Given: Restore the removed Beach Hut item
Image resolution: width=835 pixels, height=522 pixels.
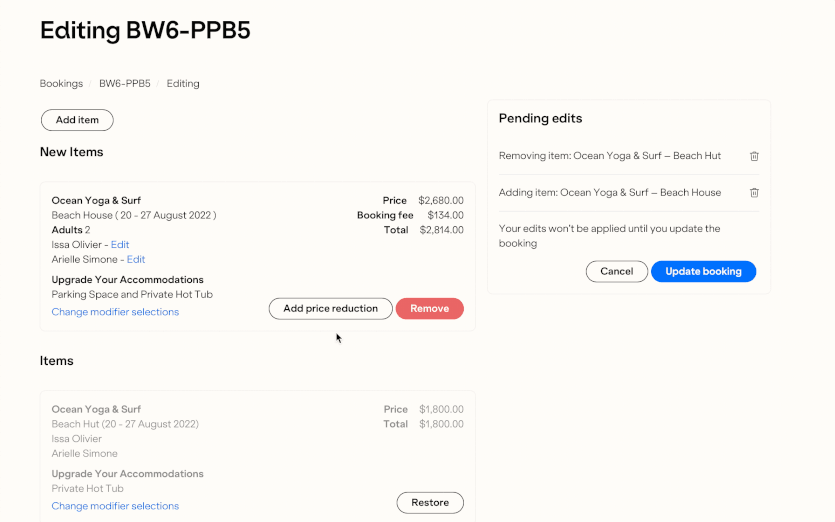Looking at the screenshot, I should tap(430, 502).
